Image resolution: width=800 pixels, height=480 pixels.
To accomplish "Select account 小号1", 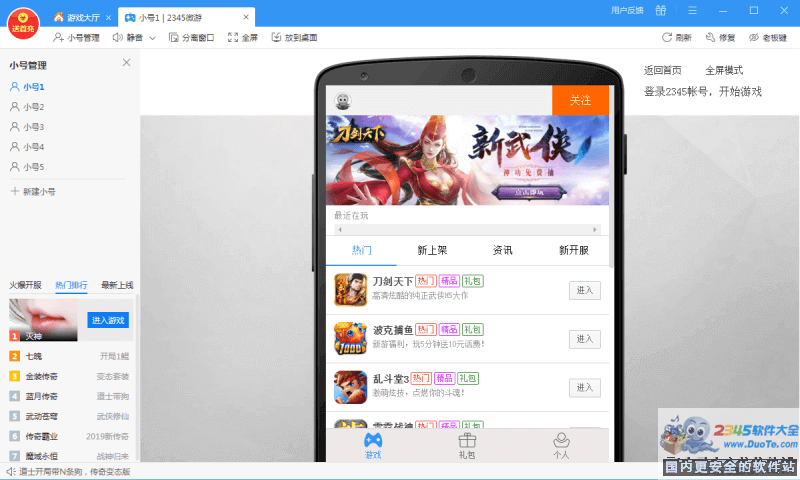I will (x=28, y=87).
